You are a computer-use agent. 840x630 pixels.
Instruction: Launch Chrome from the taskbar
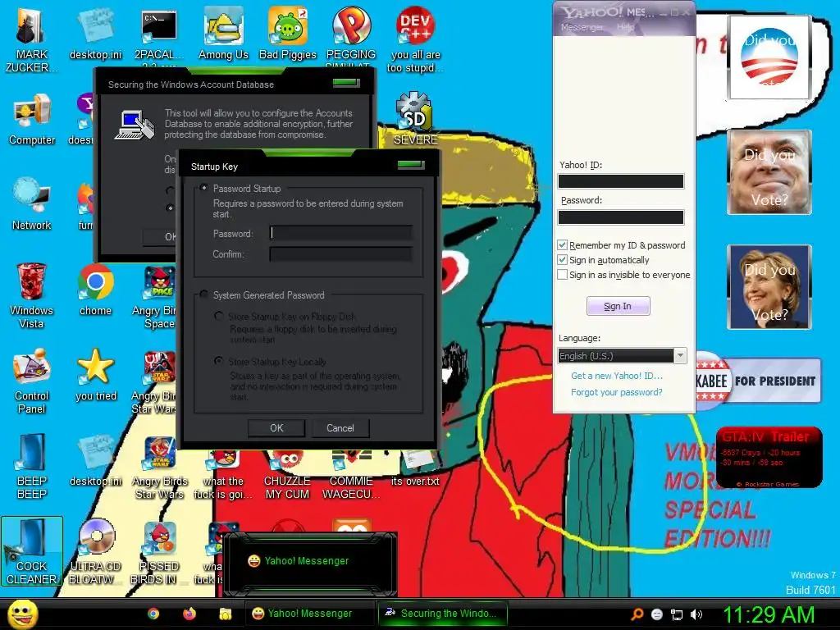pyautogui.click(x=153, y=614)
